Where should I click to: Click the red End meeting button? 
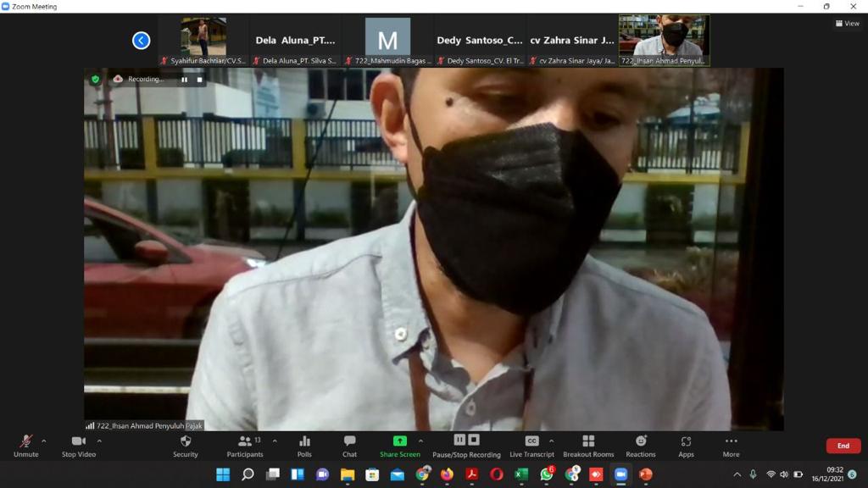pyautogui.click(x=843, y=446)
